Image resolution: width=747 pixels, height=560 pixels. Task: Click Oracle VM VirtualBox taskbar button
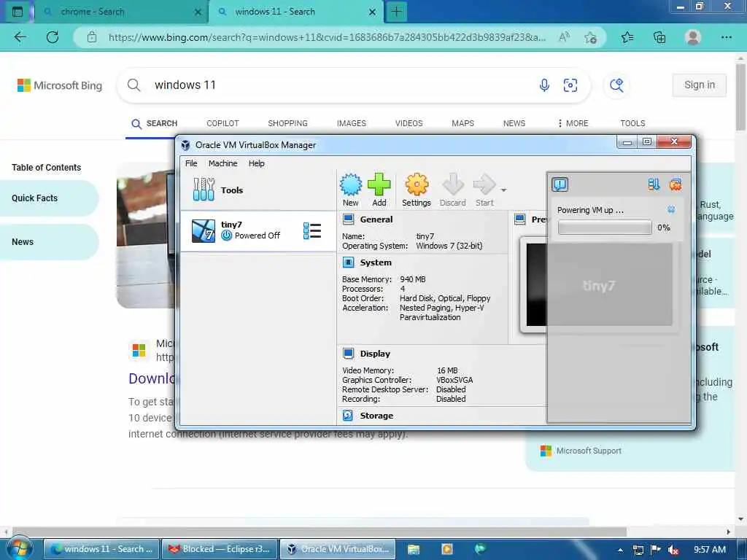337,549
